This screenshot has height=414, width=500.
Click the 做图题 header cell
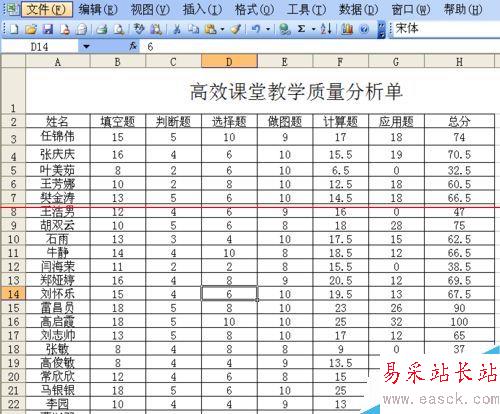(x=285, y=121)
